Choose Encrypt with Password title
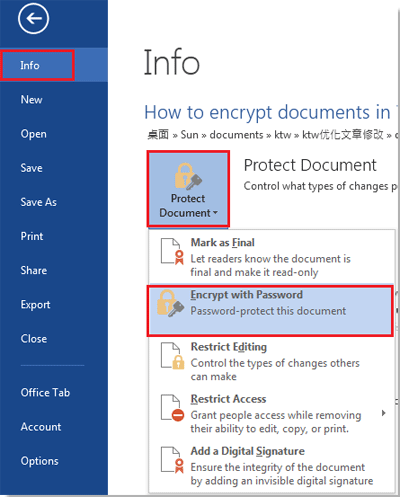 (246, 295)
